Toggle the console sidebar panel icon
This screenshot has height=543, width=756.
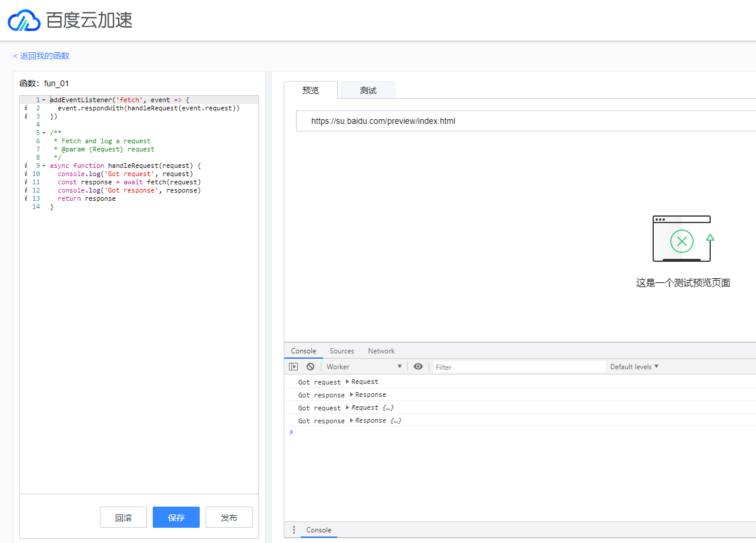pos(293,367)
